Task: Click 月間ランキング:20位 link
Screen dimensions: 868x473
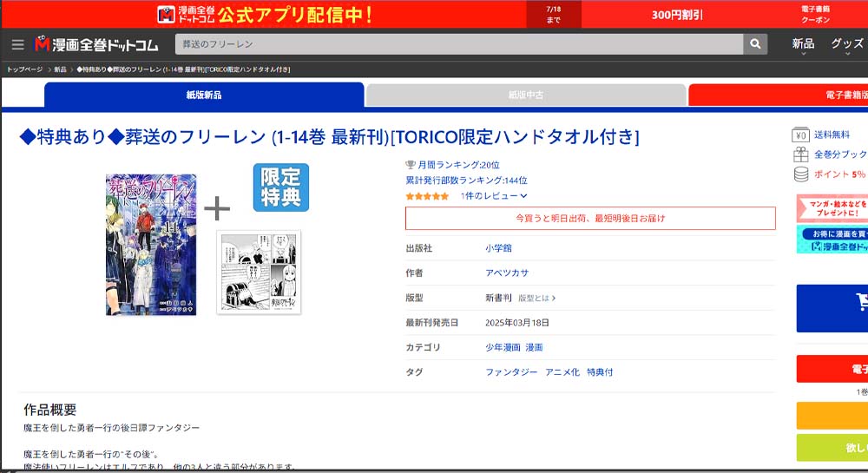Action: (x=458, y=165)
